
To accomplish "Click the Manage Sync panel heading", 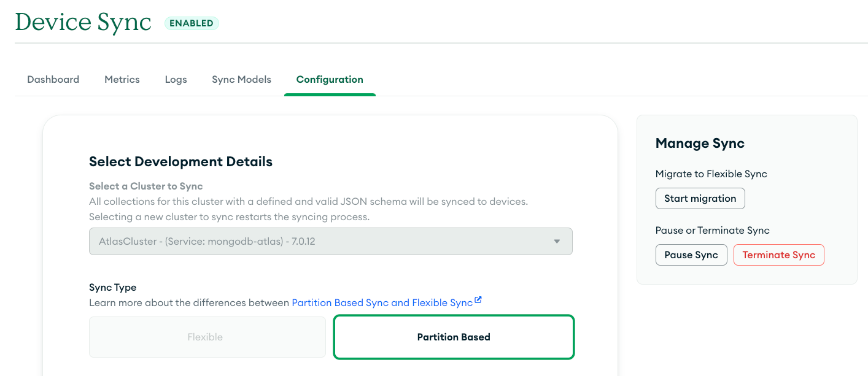I will 700,144.
